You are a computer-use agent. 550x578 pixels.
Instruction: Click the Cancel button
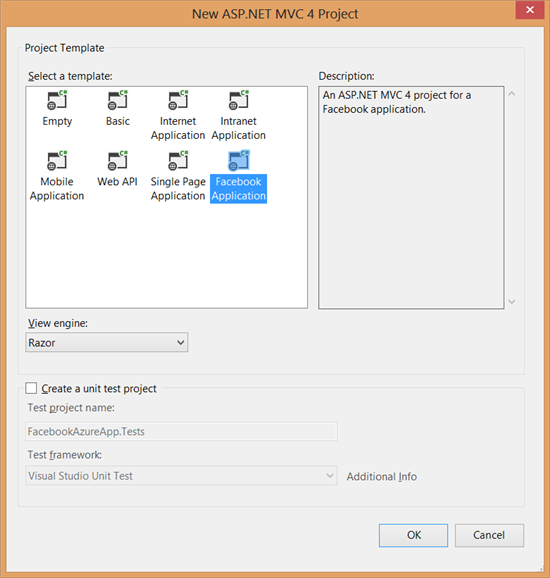click(489, 535)
